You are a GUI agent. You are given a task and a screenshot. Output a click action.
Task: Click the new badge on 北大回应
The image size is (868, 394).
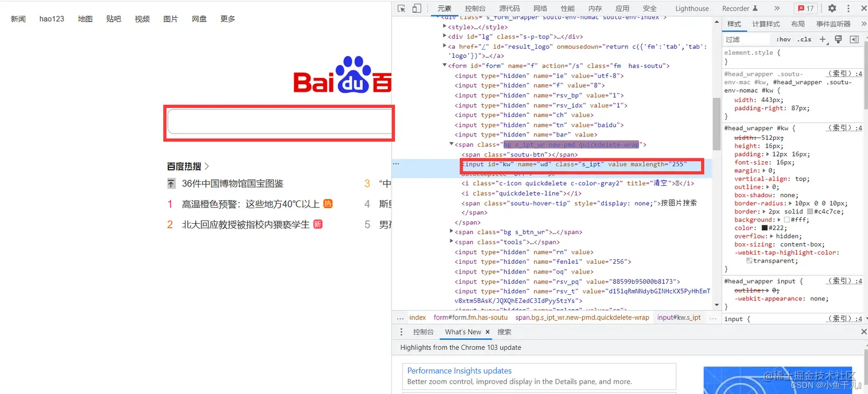tap(317, 224)
